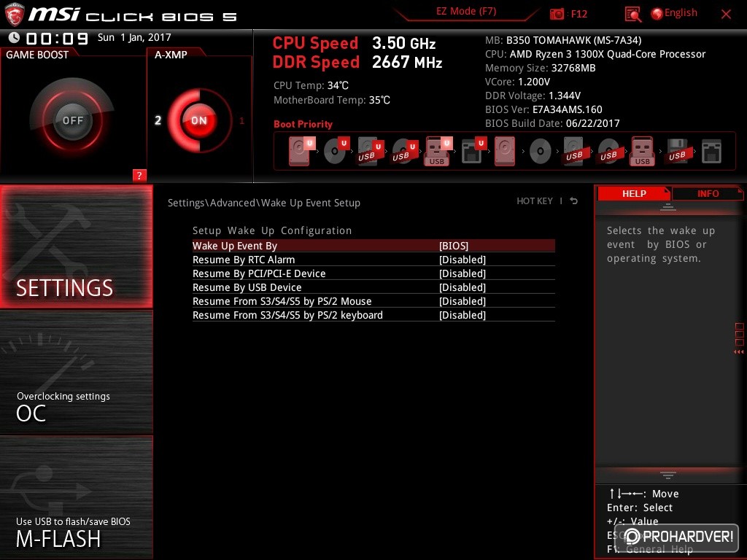Click the DDR Speed 2667 MHz readout
Screen dimensions: 747x560
click(x=357, y=62)
